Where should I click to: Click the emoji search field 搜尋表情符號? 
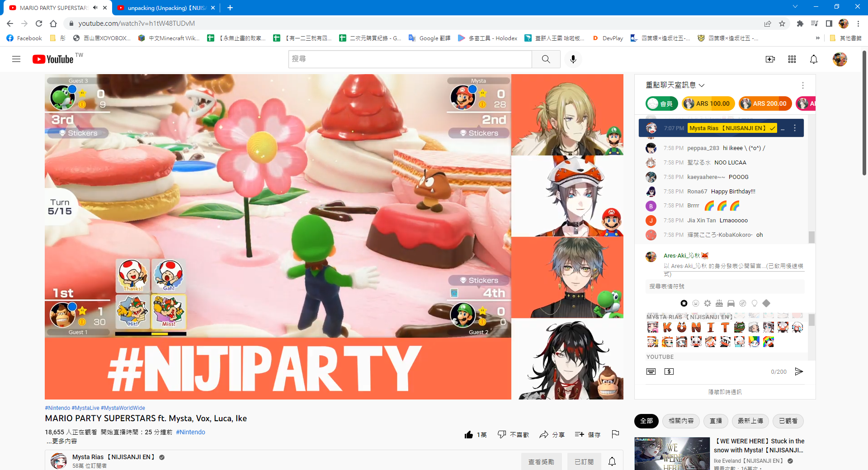coord(725,287)
